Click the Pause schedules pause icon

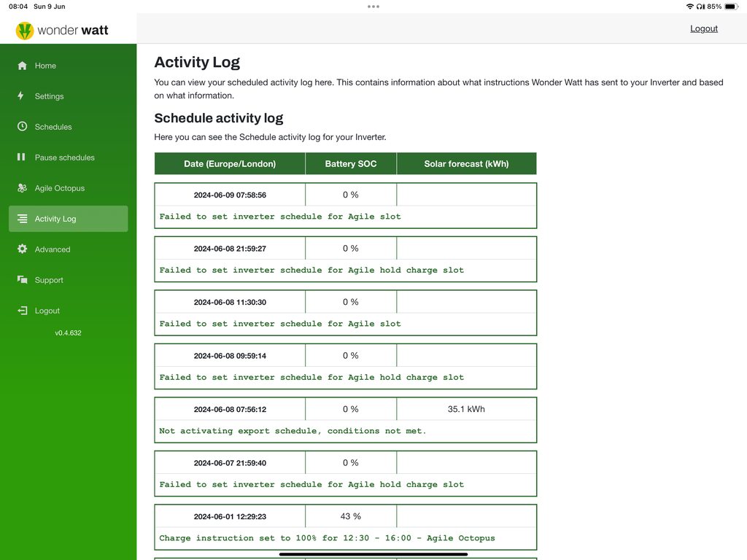click(x=22, y=157)
